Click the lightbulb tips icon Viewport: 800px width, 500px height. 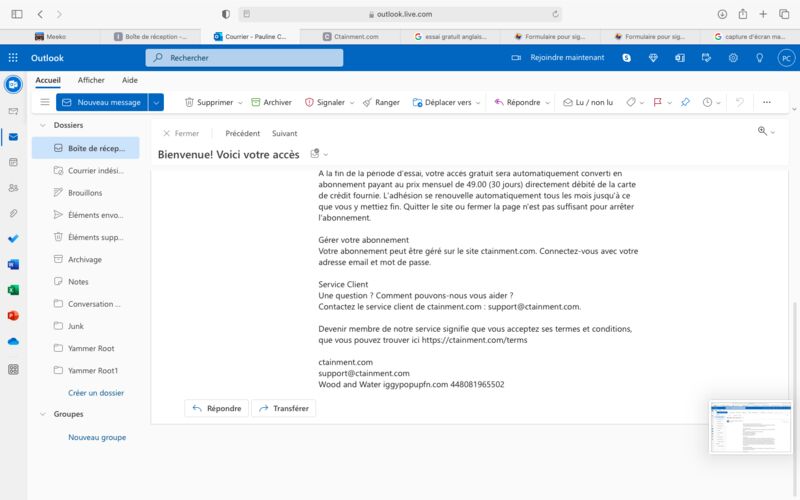[x=760, y=58]
